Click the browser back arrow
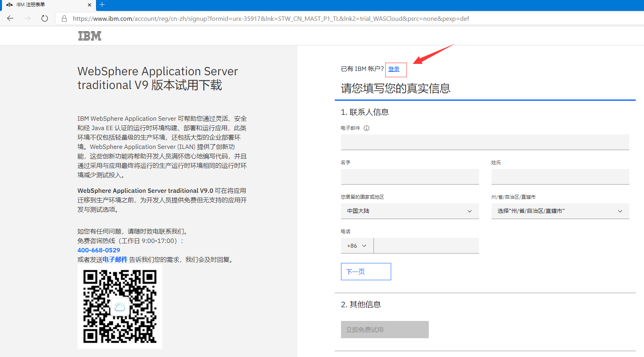 (10, 18)
